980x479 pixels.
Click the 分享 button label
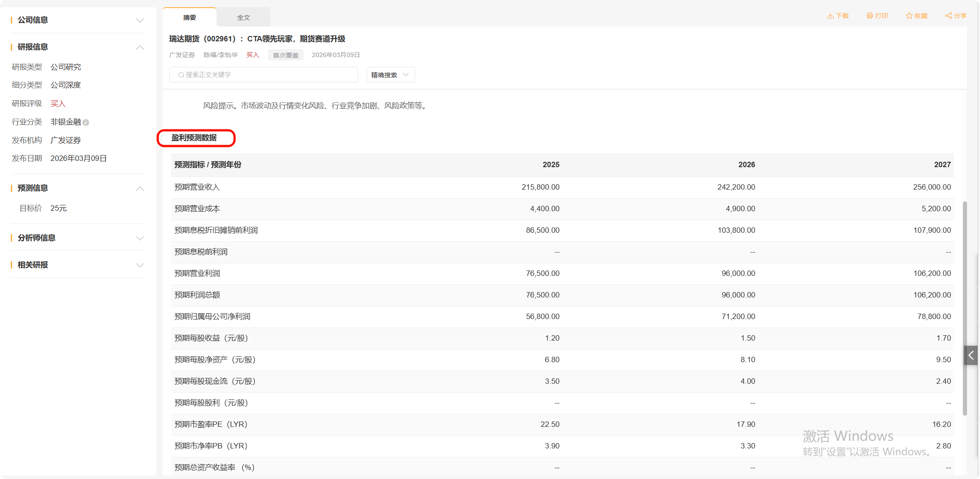[x=960, y=16]
